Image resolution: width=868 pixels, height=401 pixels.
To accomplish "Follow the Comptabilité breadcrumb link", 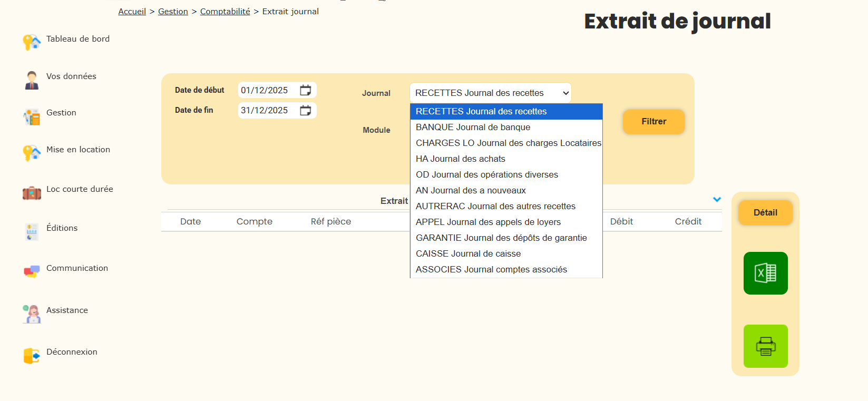I will point(225,12).
